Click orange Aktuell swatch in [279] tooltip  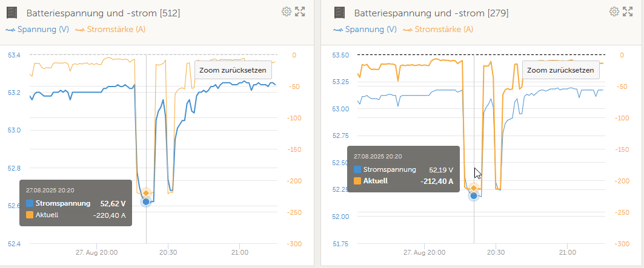pos(357,180)
